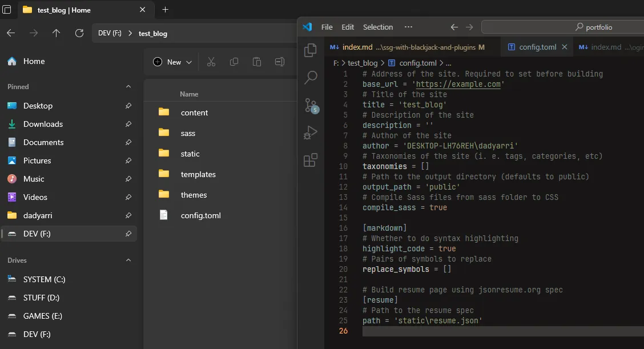The height and width of the screenshot is (349, 644).
Task: Switch to the config.toml editor tab
Action: (537, 47)
